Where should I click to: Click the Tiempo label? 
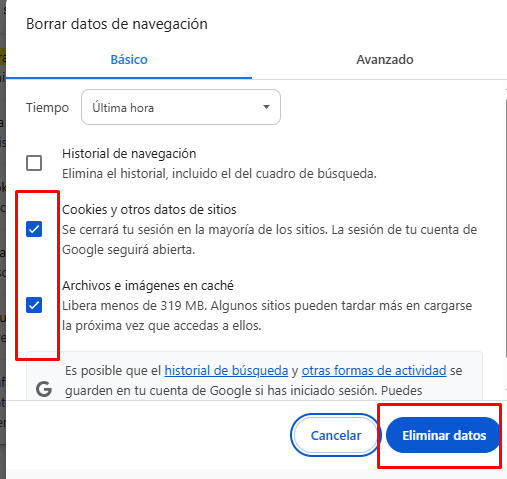click(x=47, y=108)
